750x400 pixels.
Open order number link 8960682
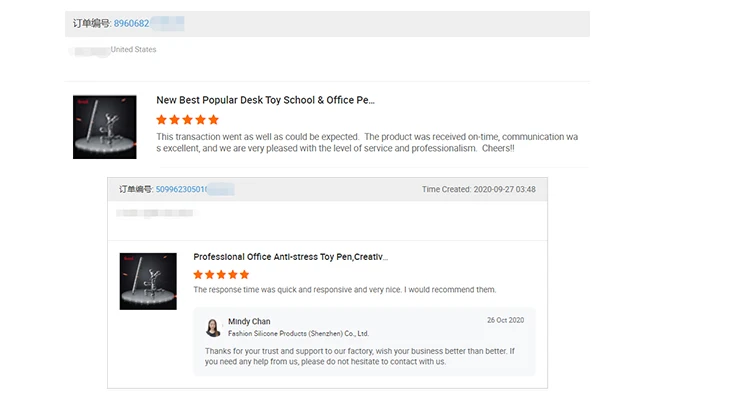coord(132,23)
